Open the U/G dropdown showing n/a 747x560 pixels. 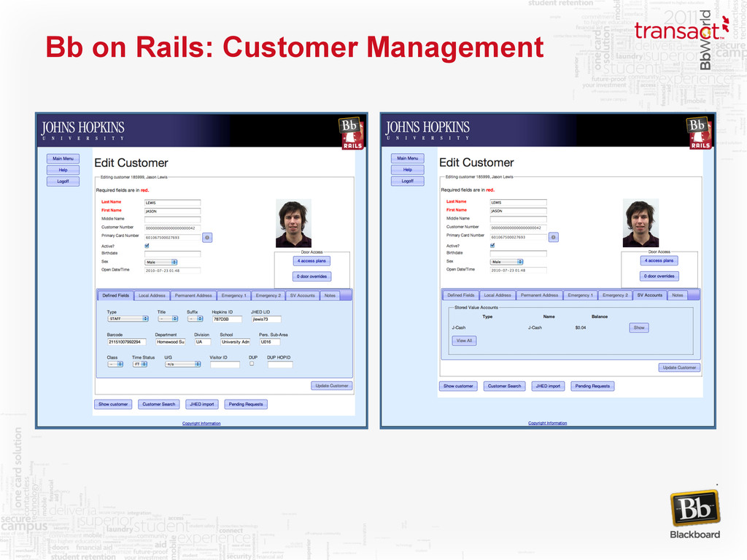183,364
